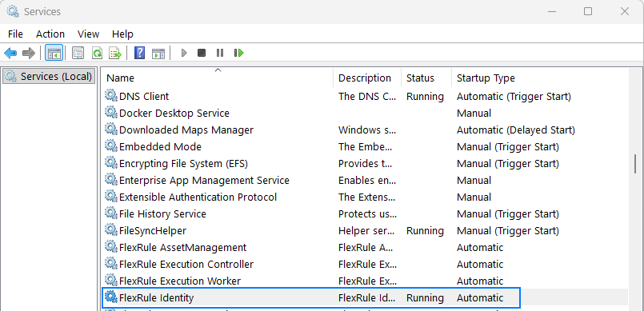The height and width of the screenshot is (311, 644).
Task: Click gear icon beside DNS Client
Action: click(x=111, y=96)
